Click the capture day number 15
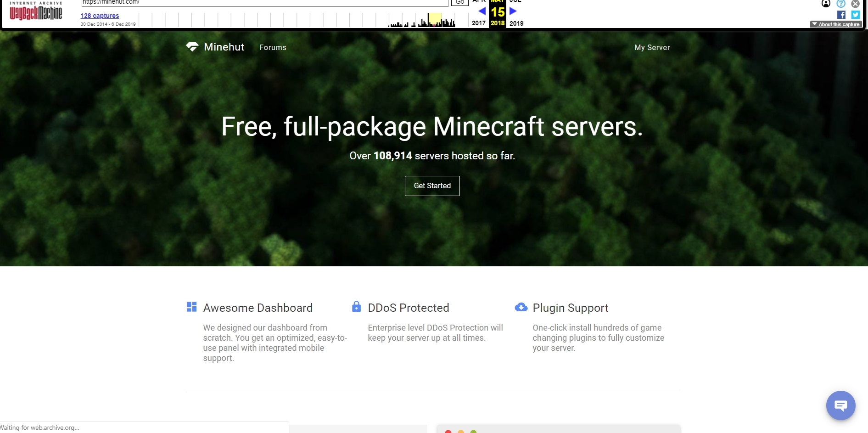The width and height of the screenshot is (868, 433). [498, 12]
